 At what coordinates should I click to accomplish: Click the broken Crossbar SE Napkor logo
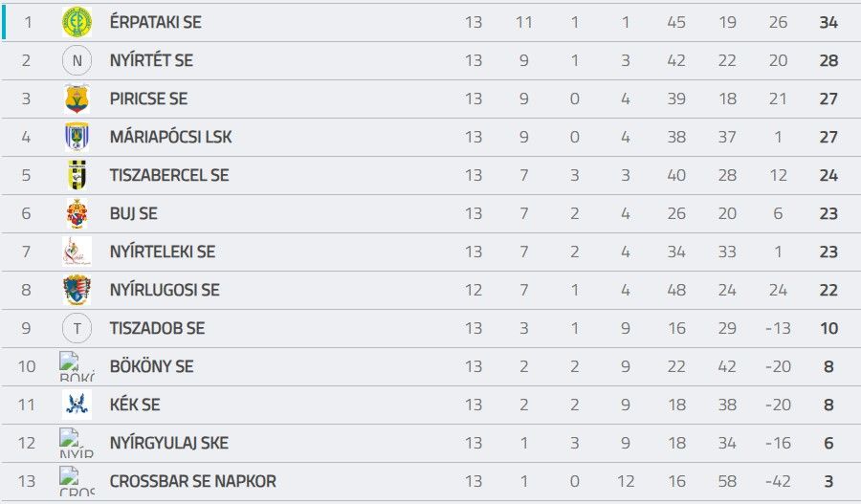[77, 481]
